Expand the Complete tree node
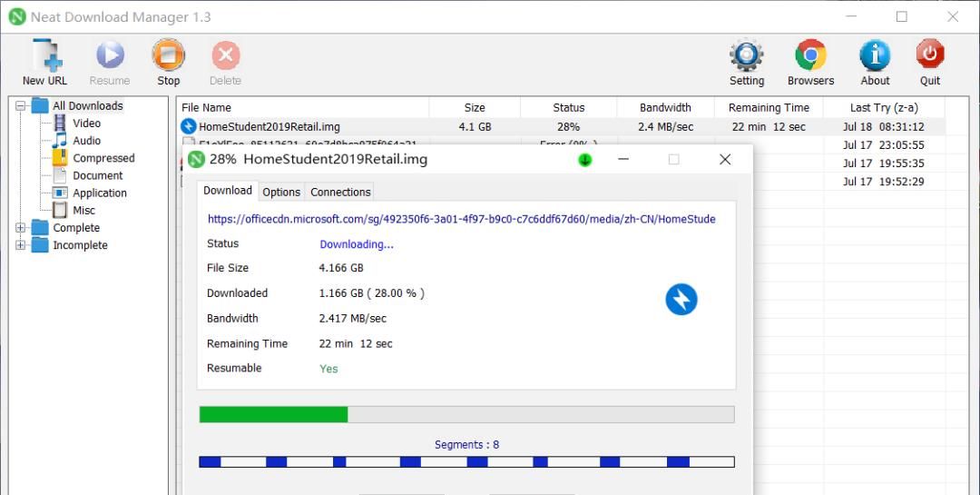This screenshot has width=980, height=495. click(21, 228)
